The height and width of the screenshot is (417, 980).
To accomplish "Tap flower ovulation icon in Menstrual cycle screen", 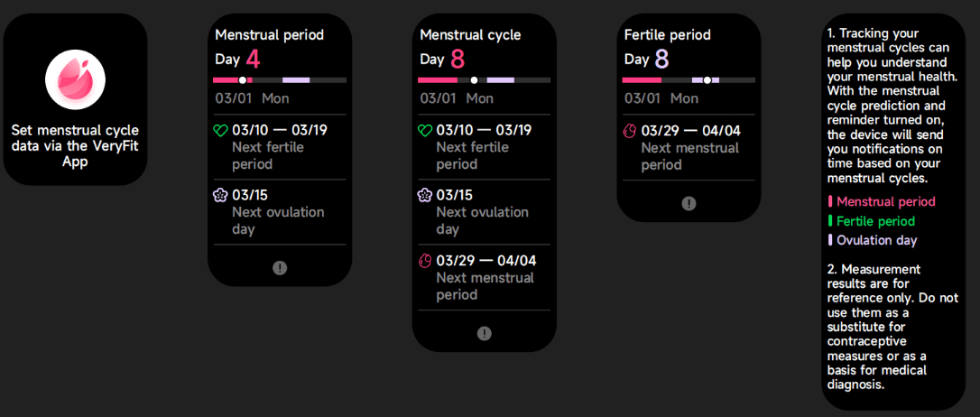I will [x=424, y=196].
